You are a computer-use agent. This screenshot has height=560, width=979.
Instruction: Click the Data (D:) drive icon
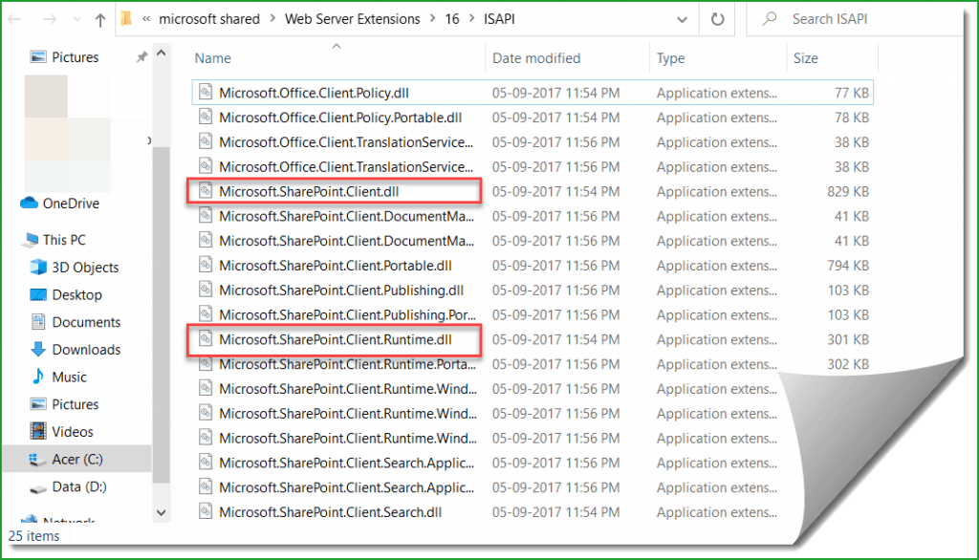pos(38,489)
